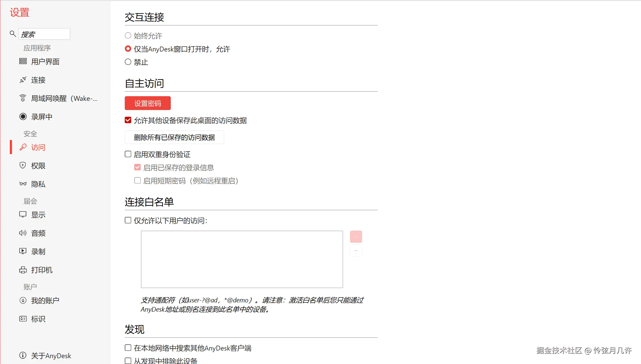Go to 我的账户 settings page
Viewport: 641px width, 364px height.
(x=45, y=301)
